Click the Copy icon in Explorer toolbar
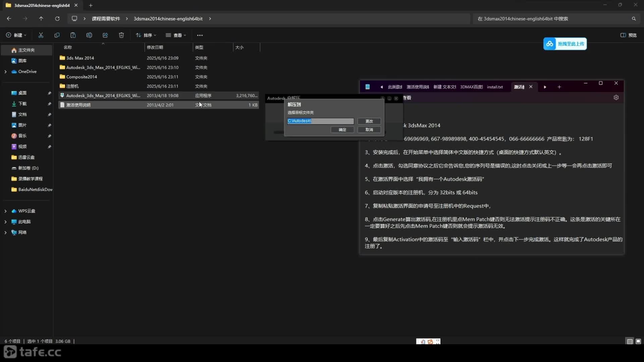The image size is (644, 362). coord(57,35)
